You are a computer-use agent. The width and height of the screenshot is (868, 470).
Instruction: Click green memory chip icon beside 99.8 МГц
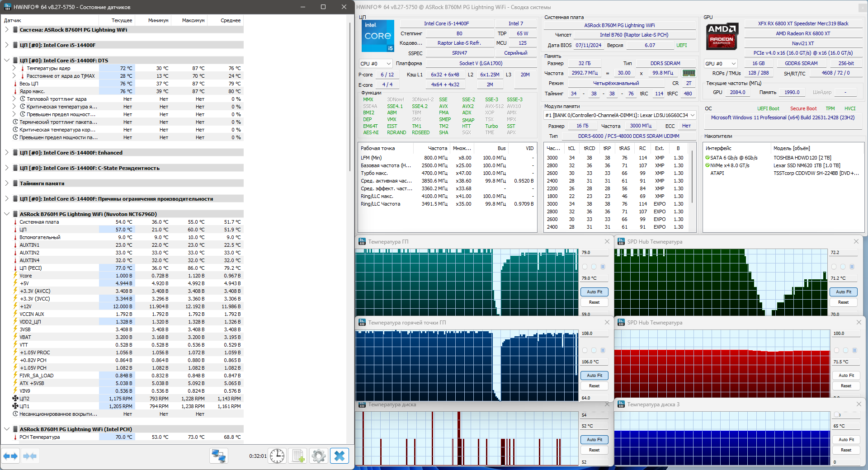[689, 73]
